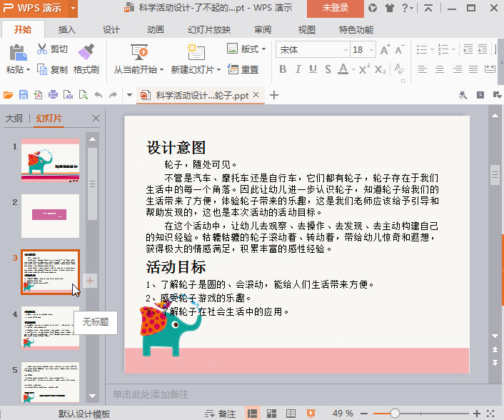
Task: Select slide 5 thumbnail
Action: pos(51,382)
